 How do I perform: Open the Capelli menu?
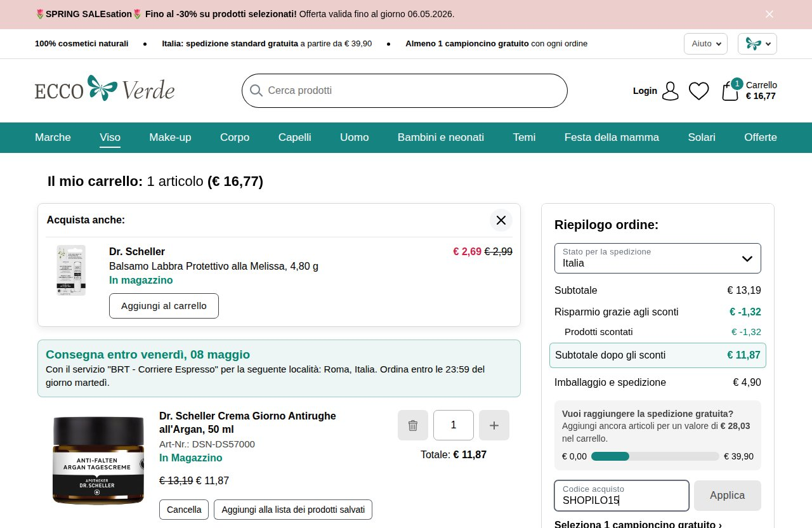click(295, 137)
